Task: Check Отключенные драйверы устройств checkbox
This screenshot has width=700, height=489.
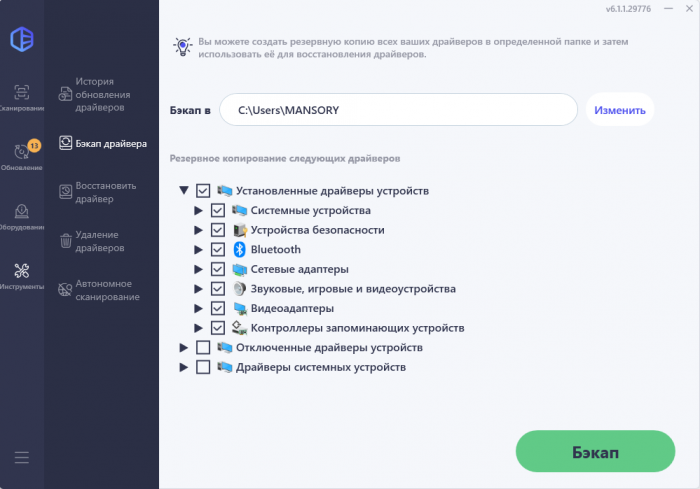Action: [203, 348]
